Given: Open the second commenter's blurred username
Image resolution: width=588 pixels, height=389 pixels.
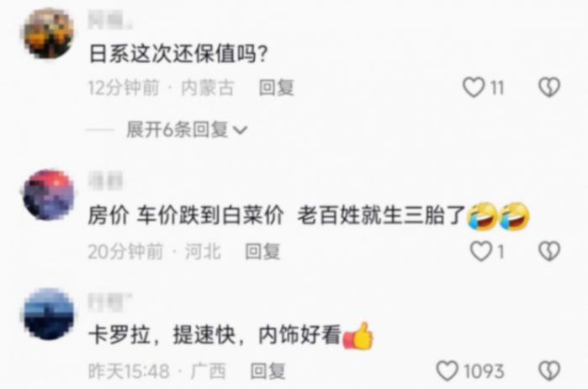Looking at the screenshot, I should coord(106,180).
